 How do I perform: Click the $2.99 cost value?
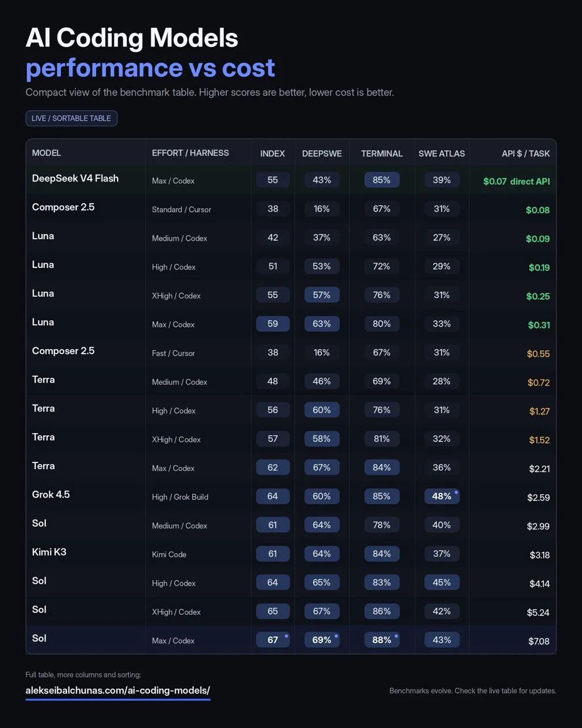[x=538, y=526]
